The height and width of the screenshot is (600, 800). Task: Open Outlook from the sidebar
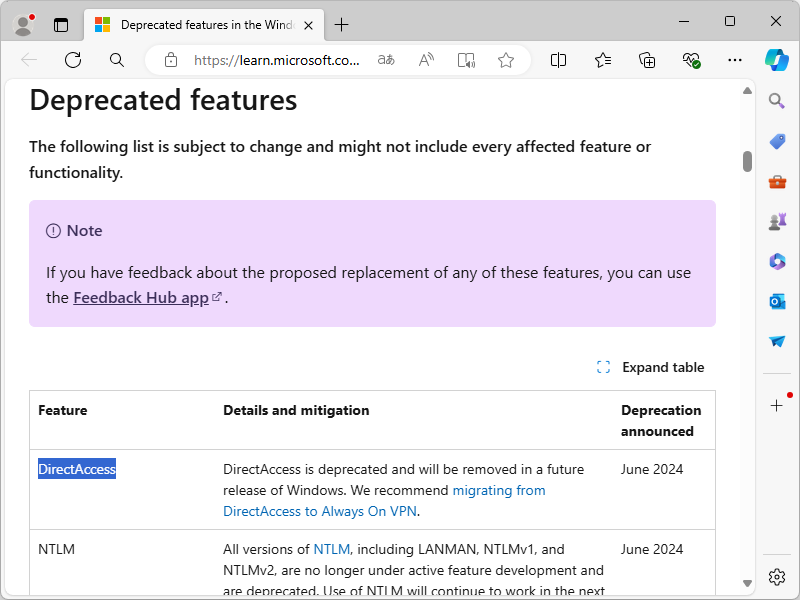tap(777, 301)
